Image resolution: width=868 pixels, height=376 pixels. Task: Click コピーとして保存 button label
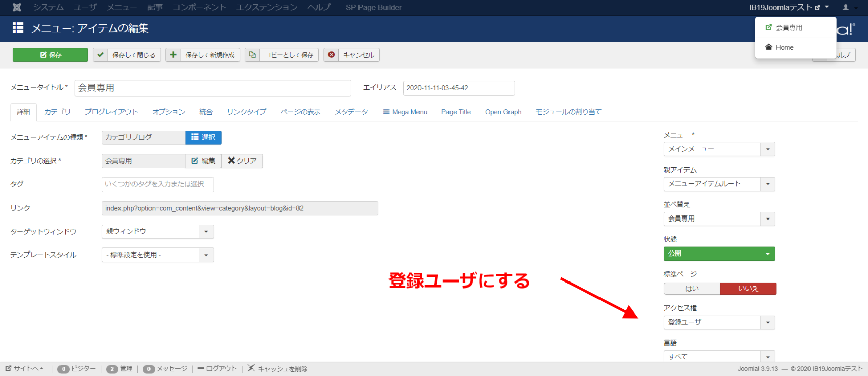(x=289, y=55)
